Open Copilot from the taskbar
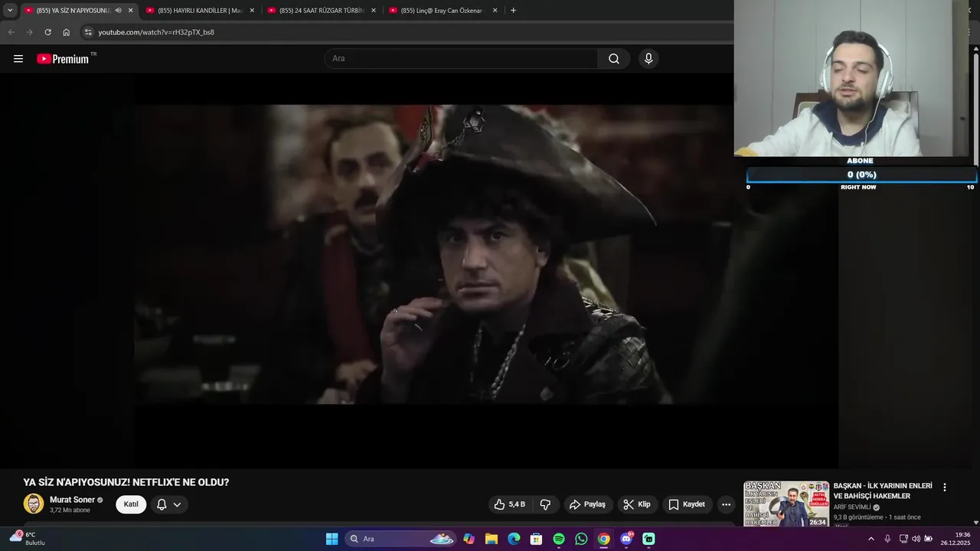The height and width of the screenshot is (551, 980). (469, 539)
